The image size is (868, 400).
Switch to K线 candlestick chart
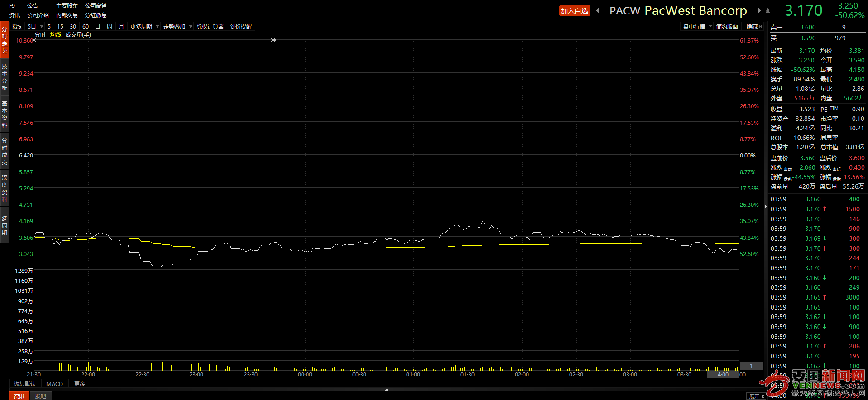[17, 27]
